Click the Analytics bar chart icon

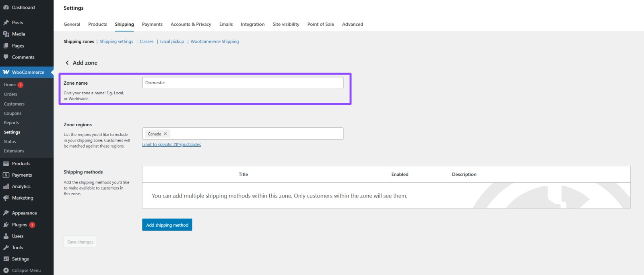click(x=6, y=187)
